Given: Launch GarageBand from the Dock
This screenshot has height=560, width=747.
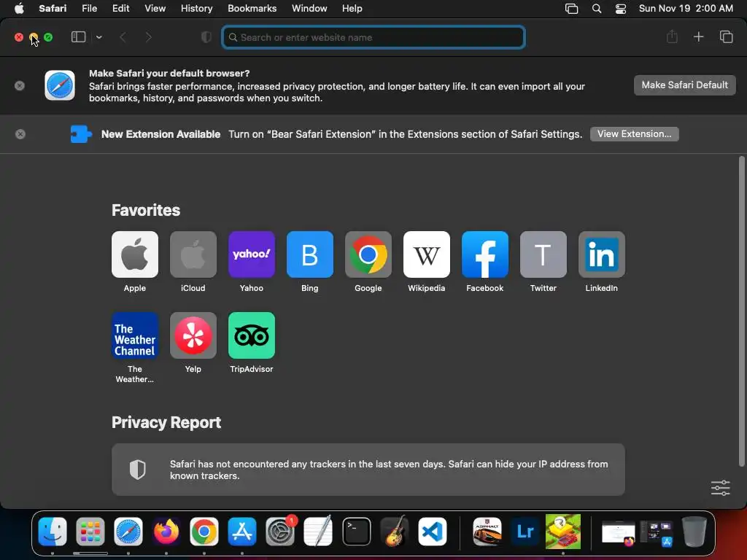Looking at the screenshot, I should pos(395,531).
